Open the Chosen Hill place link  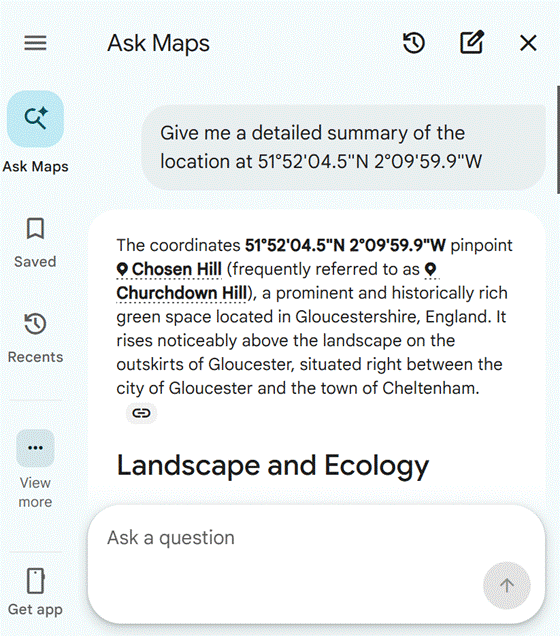(169, 269)
